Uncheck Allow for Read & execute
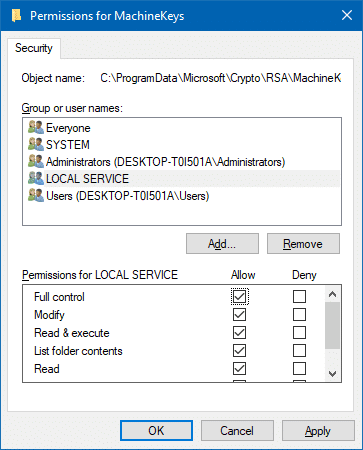Screen dimensions: 363x450 point(239,332)
